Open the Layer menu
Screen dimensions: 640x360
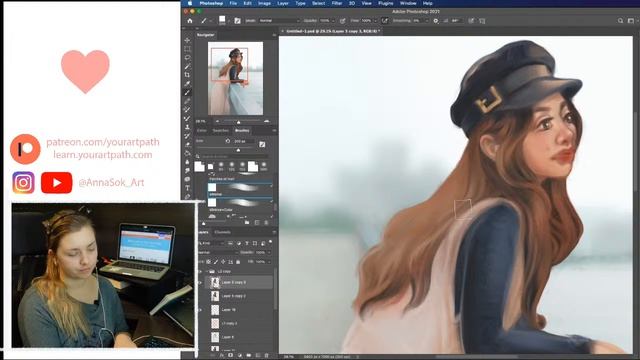click(283, 3)
